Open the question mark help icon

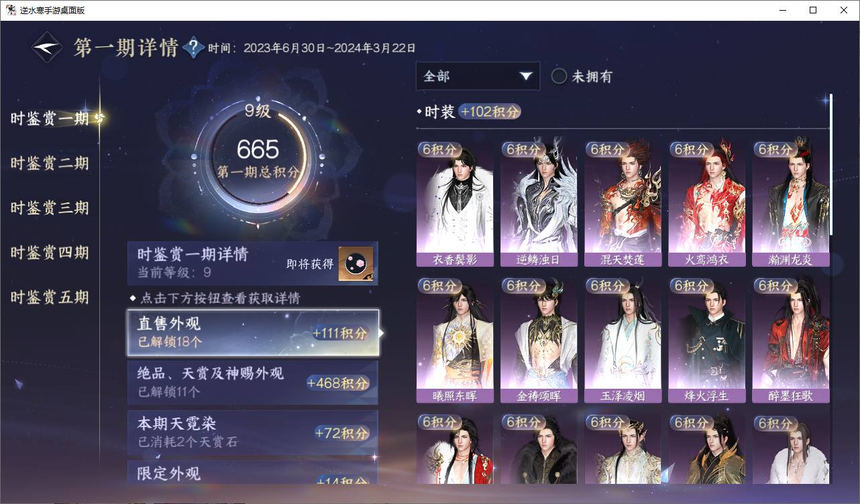pos(193,48)
